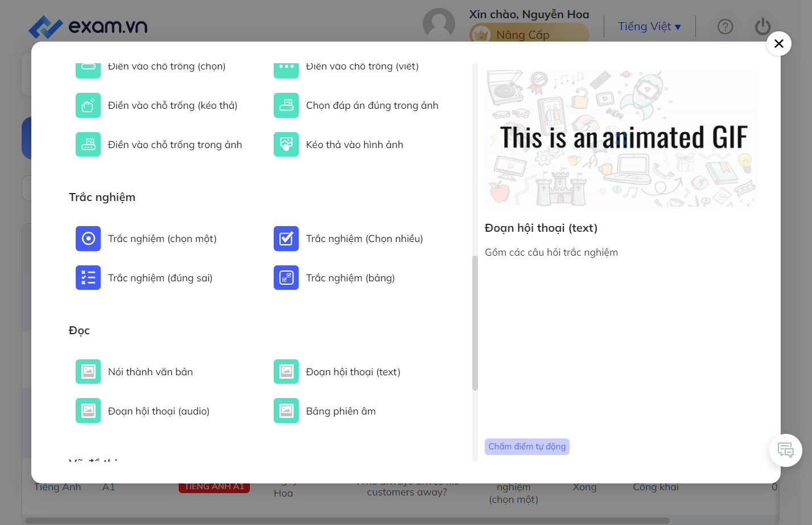Click the 'Đoạn hội thoại (audio)' icon
The image size is (812, 525).
tap(88, 411)
